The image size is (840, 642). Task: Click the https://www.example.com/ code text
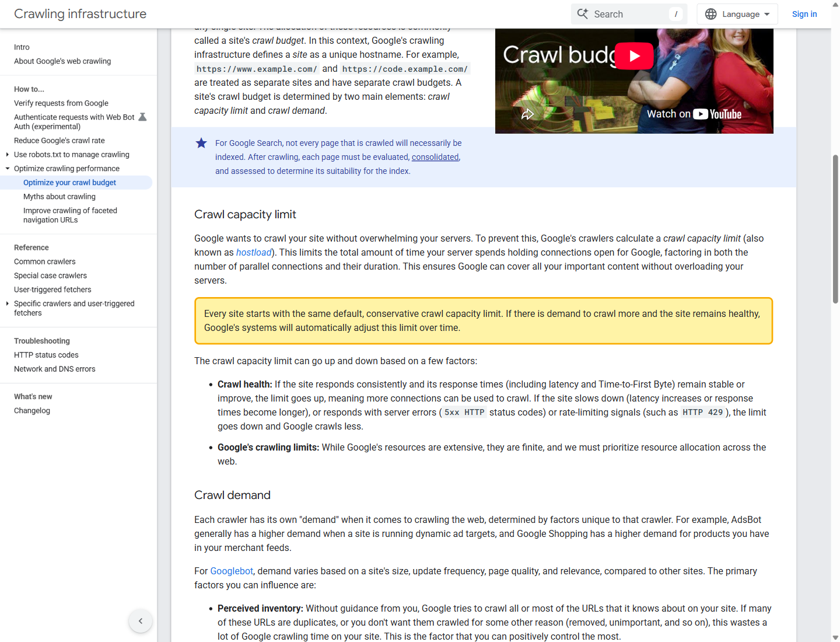[x=257, y=69]
